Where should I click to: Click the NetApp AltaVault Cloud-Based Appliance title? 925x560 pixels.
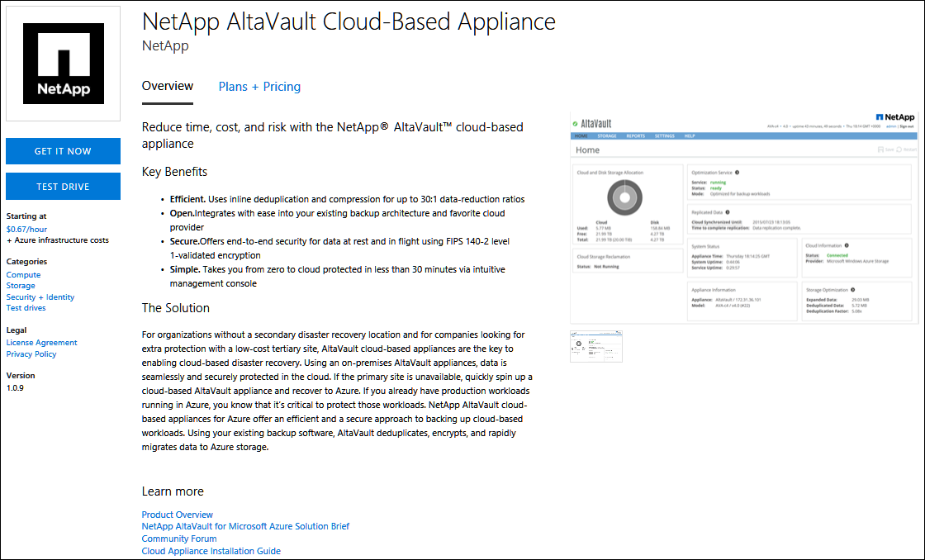click(349, 21)
